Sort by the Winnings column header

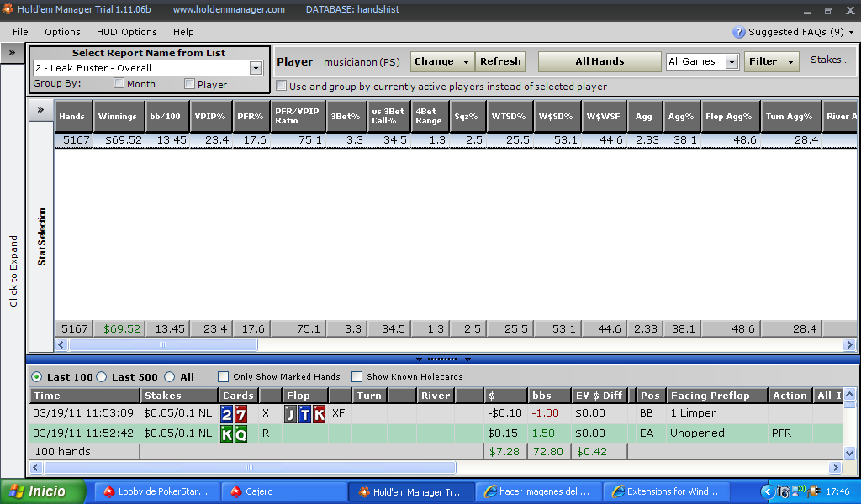pos(117,116)
